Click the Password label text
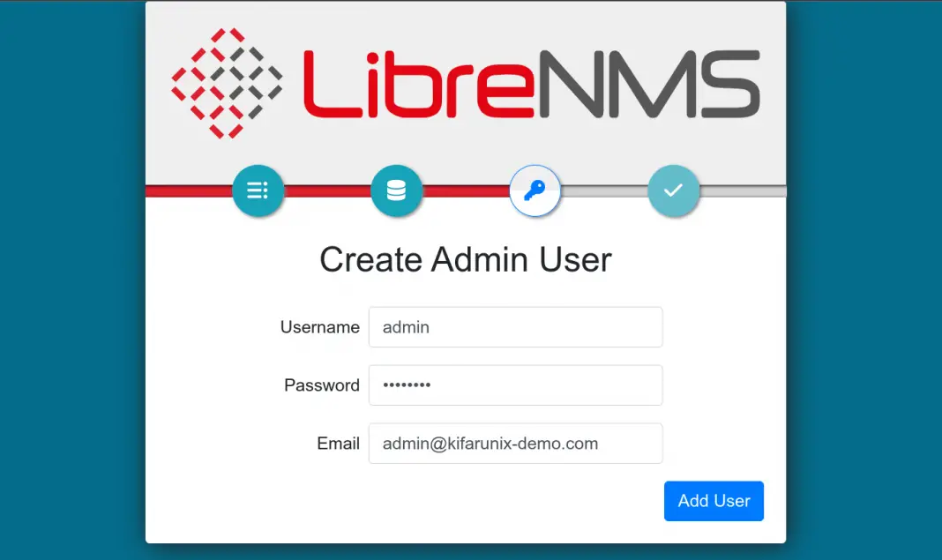Screen dimensions: 942x560 pos(321,385)
